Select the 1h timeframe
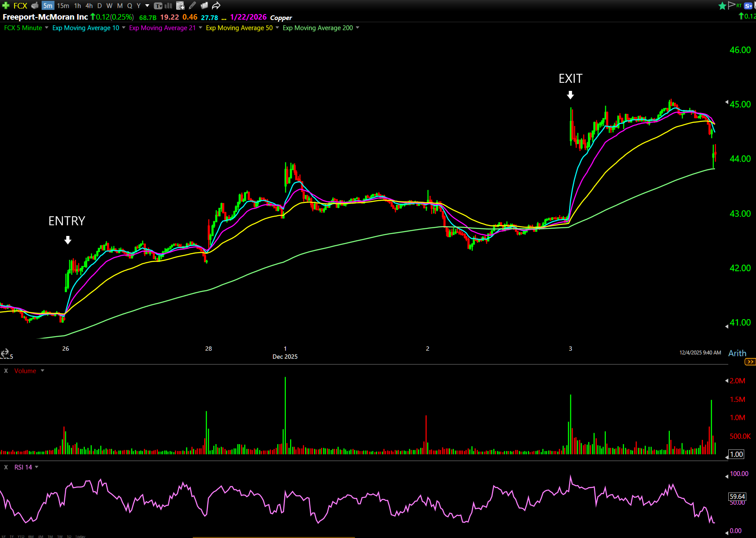756x538 pixels. 77,6
